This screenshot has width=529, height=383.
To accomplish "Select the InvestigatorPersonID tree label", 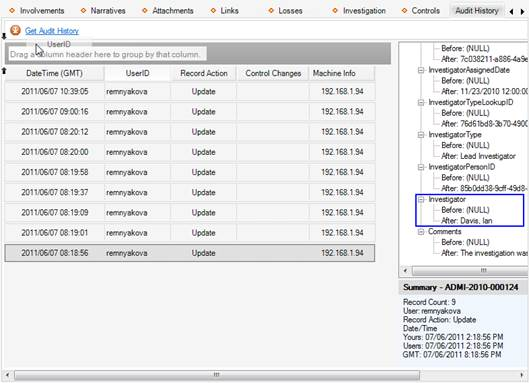I will point(462,167).
